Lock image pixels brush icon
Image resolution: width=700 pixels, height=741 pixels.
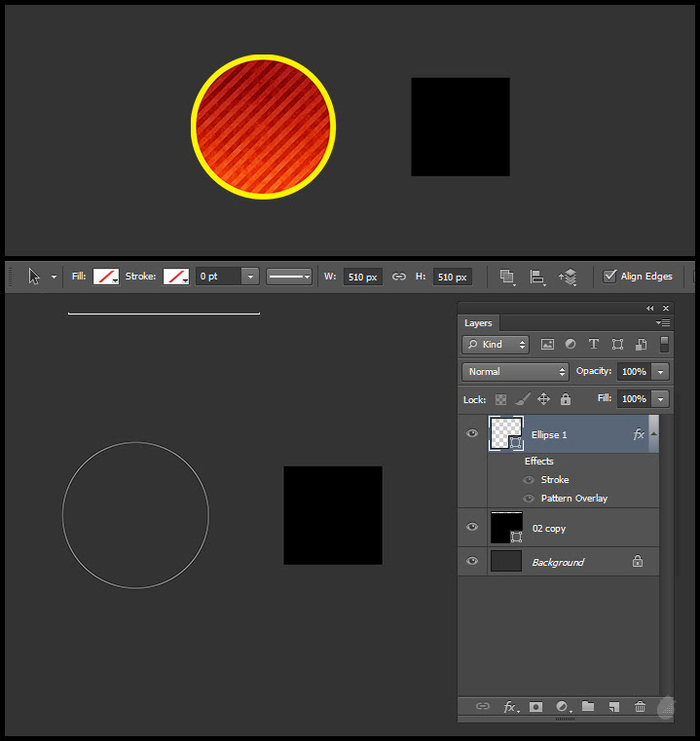522,399
